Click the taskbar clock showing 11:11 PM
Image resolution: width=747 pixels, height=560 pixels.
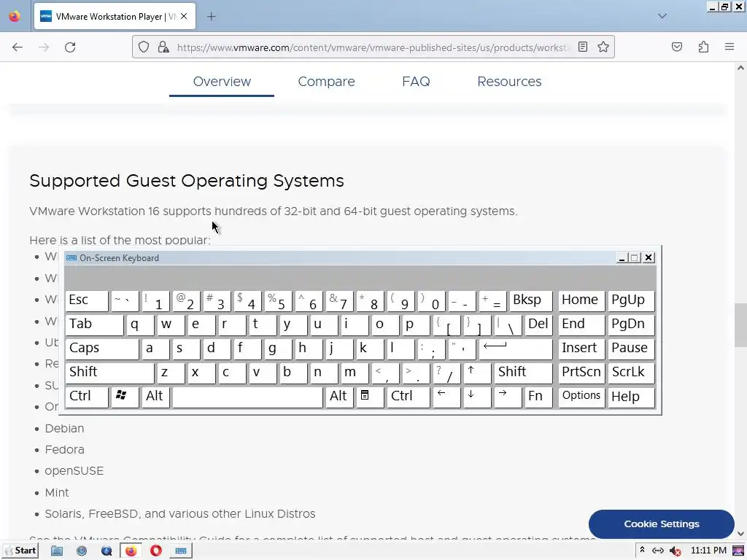tap(708, 551)
